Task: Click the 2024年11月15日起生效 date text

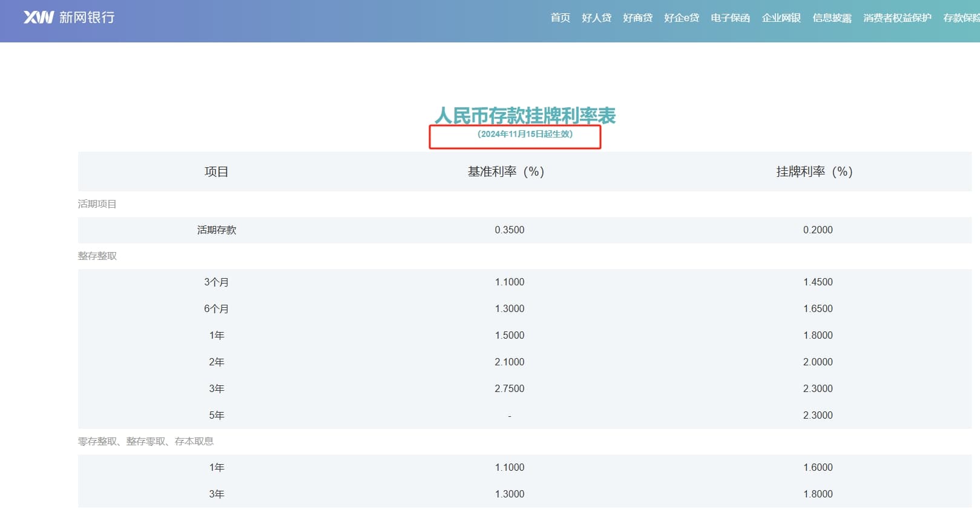Action: pyautogui.click(x=525, y=135)
